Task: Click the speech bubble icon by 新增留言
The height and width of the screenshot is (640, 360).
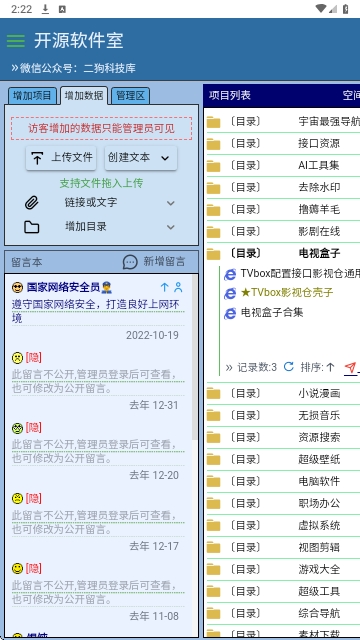Action: click(130, 262)
